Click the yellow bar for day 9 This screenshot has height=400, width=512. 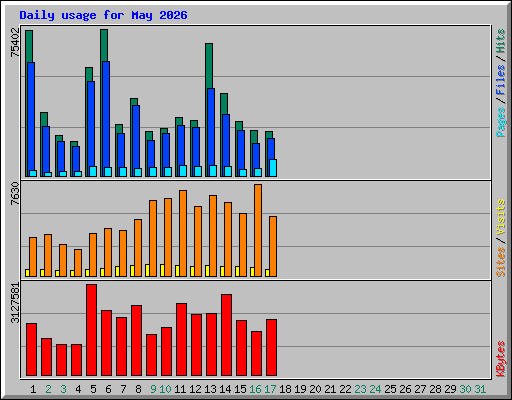pyautogui.click(x=147, y=270)
